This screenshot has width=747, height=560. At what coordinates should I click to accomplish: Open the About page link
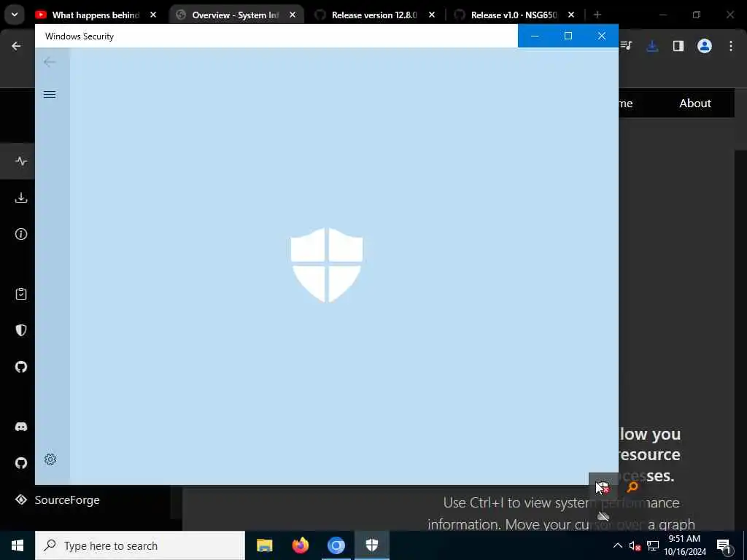pos(695,104)
